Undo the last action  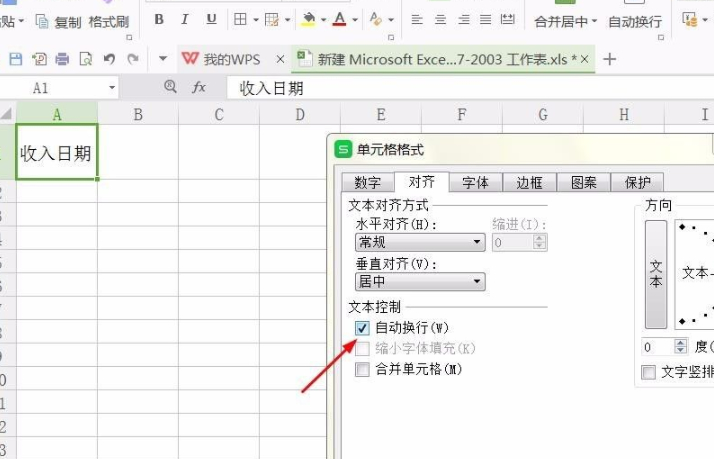[x=109, y=59]
